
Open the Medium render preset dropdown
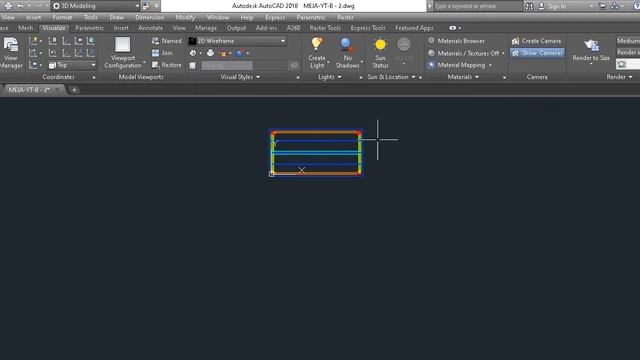(x=628, y=41)
